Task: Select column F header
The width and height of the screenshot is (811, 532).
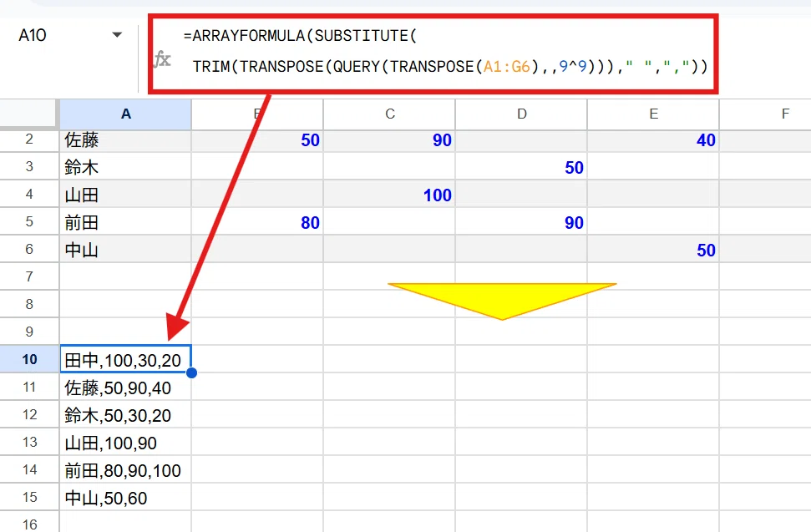Action: tap(766, 114)
